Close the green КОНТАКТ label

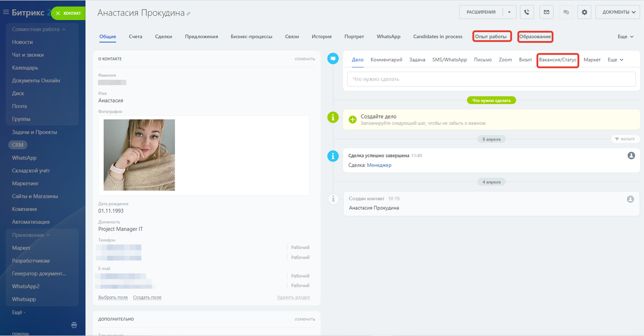[x=58, y=13]
